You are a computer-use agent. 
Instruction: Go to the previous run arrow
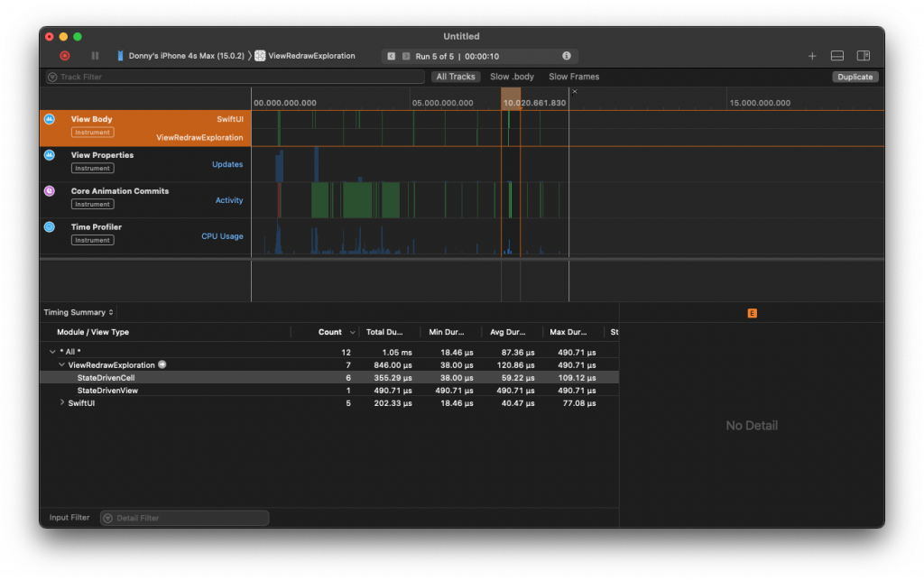tap(392, 56)
